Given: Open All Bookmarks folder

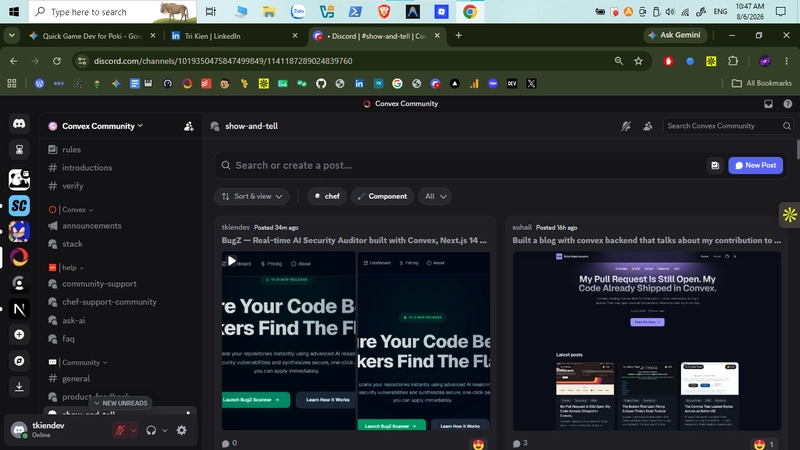Looking at the screenshot, I should coord(762,83).
